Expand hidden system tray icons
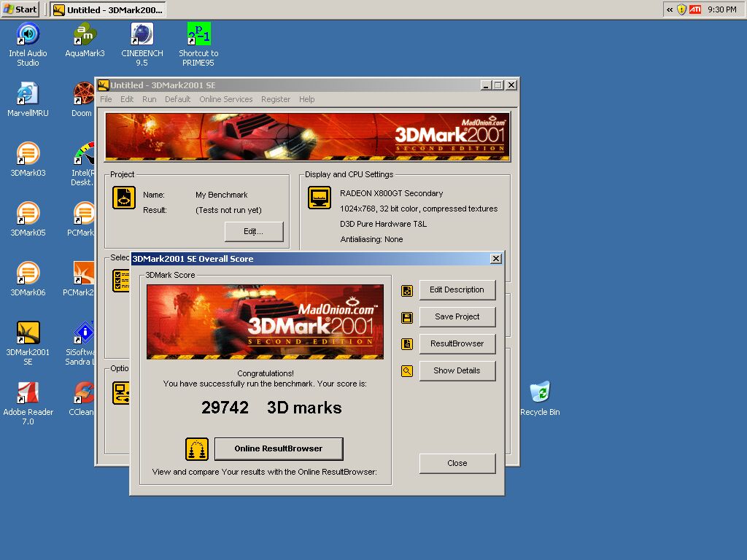747x560 pixels. [x=670, y=9]
